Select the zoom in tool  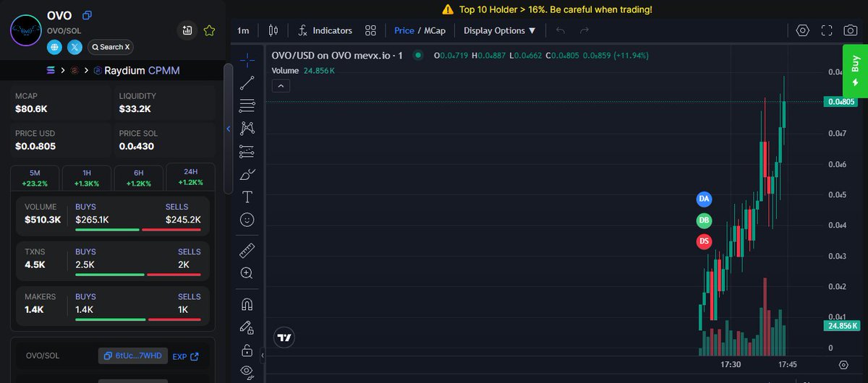[x=247, y=273]
